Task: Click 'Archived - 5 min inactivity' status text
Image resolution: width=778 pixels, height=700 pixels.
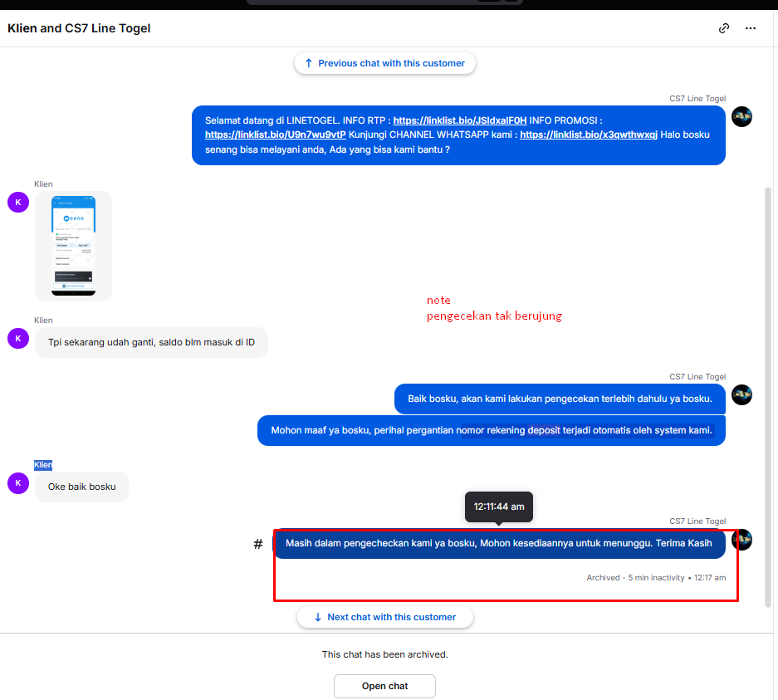Action: pyautogui.click(x=635, y=577)
